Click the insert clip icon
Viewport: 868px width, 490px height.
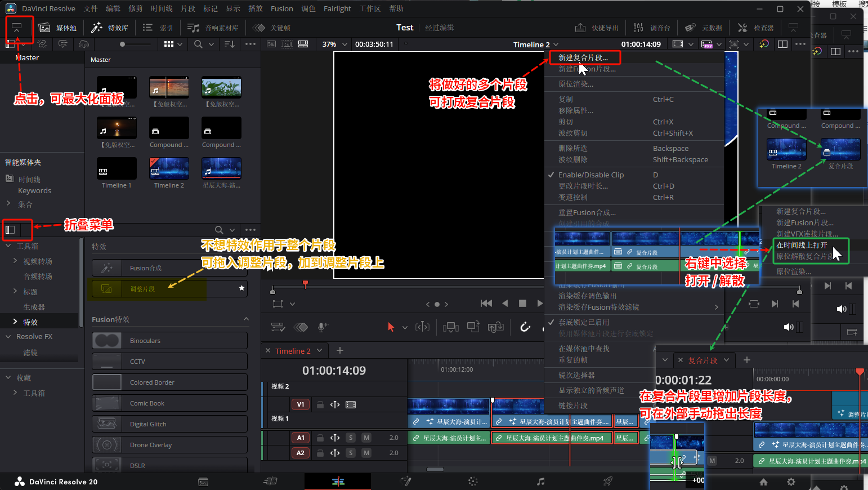coord(451,327)
